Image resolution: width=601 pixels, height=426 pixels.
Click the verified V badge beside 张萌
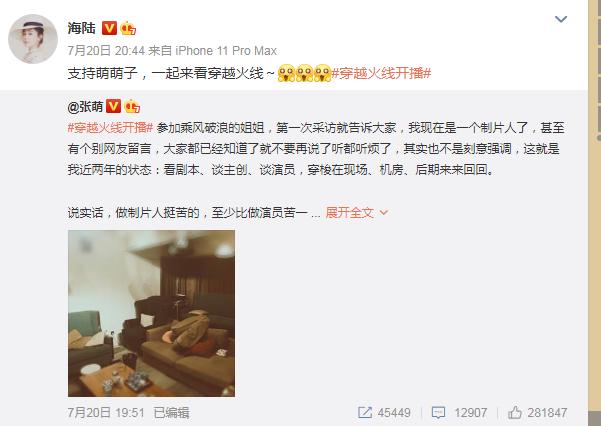click(x=113, y=106)
